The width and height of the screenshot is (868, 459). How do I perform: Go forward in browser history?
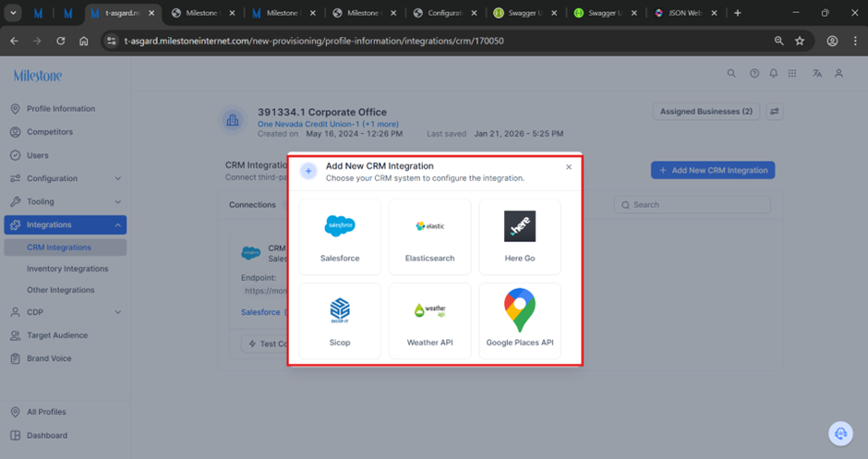tap(37, 41)
